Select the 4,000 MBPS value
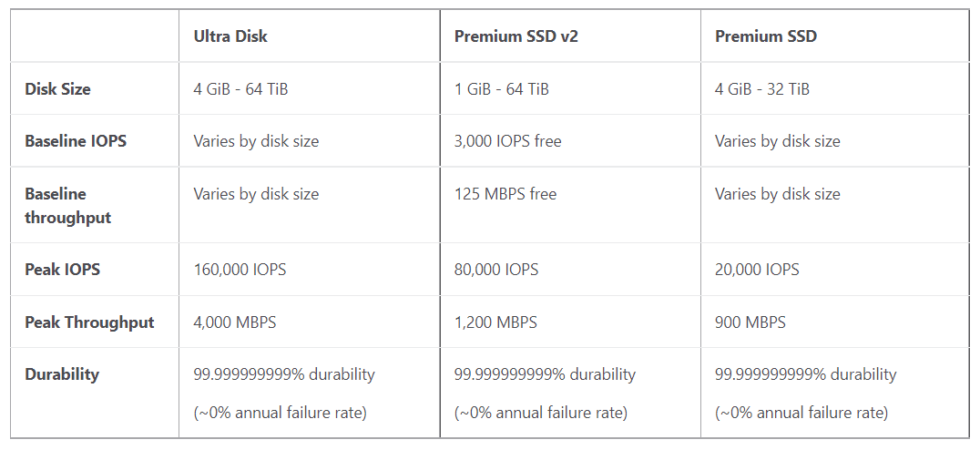Viewport: 980px width, 450px height. (x=234, y=322)
